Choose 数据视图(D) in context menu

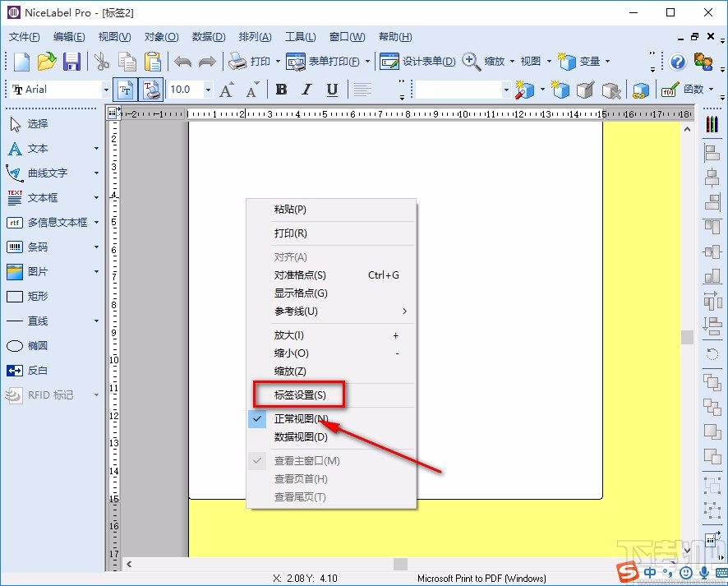coord(331,437)
